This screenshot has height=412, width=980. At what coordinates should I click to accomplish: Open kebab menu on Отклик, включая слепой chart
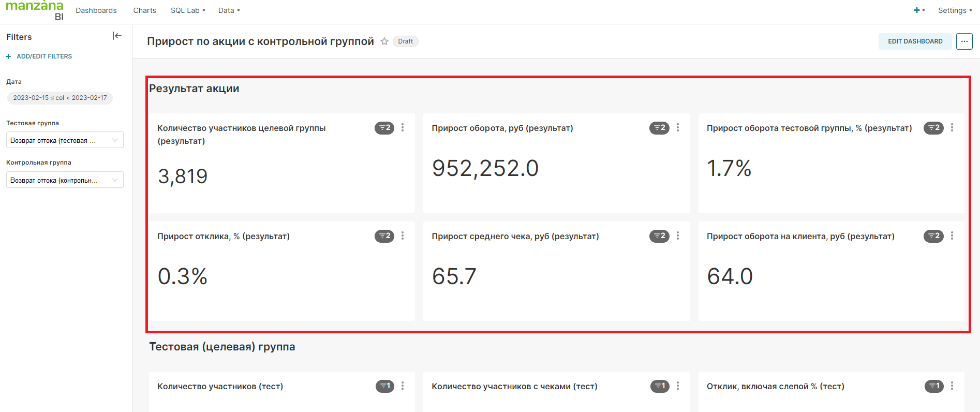pos(952,386)
